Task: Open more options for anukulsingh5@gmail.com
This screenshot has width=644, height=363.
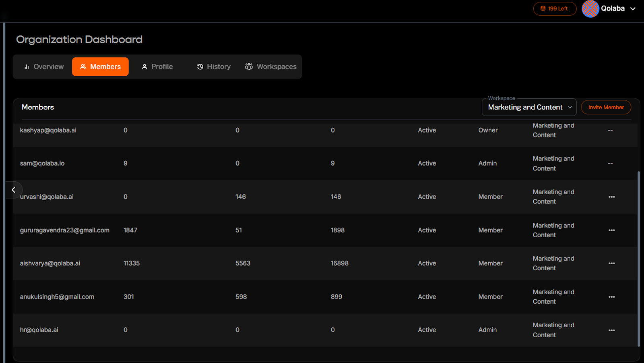Action: point(611,297)
